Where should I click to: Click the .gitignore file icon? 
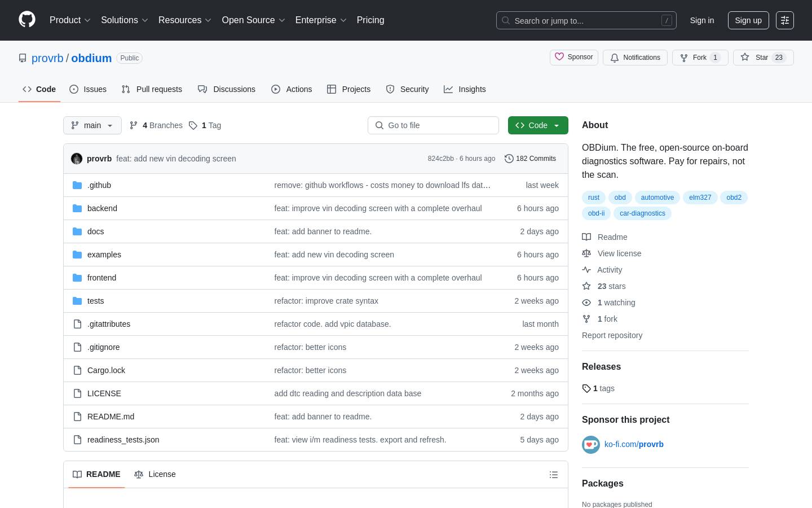pyautogui.click(x=77, y=347)
